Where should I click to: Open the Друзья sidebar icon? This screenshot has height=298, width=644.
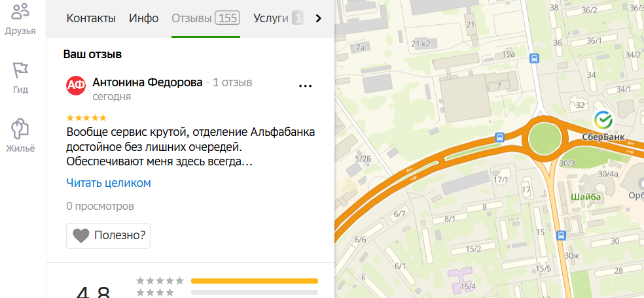point(20,19)
